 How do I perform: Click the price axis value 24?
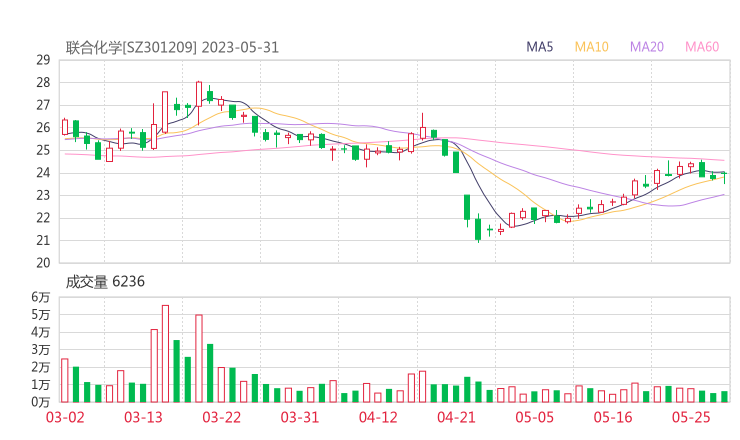(43, 173)
